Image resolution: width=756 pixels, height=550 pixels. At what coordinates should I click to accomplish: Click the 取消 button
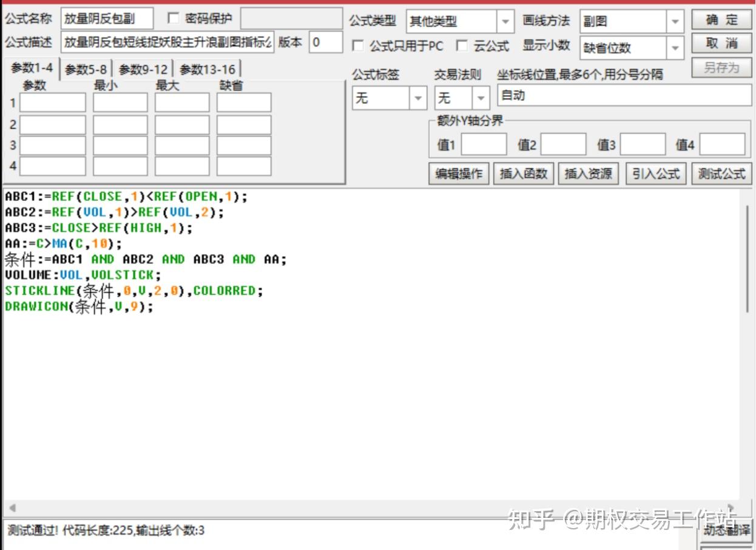(x=721, y=44)
